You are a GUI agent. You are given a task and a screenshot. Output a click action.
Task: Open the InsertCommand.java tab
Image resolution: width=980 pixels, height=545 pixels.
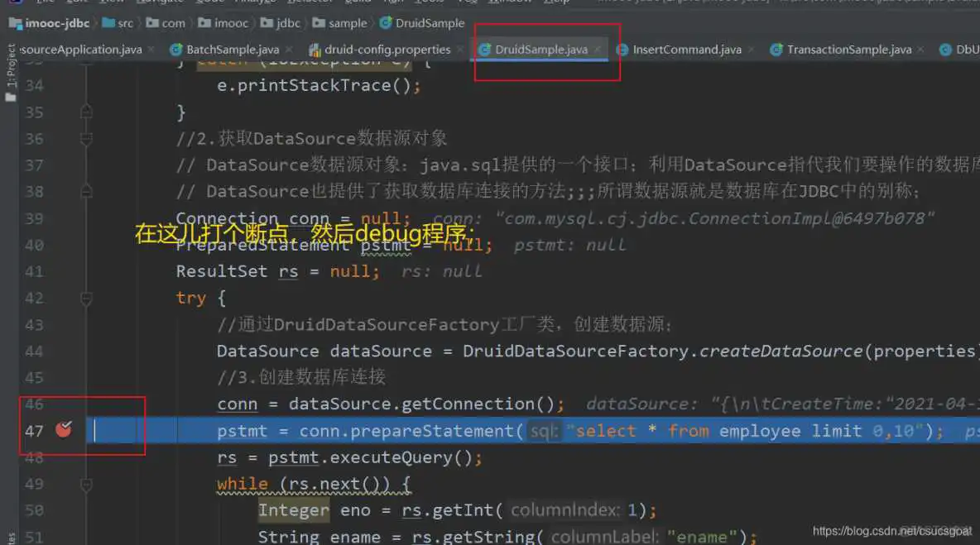[x=680, y=50]
